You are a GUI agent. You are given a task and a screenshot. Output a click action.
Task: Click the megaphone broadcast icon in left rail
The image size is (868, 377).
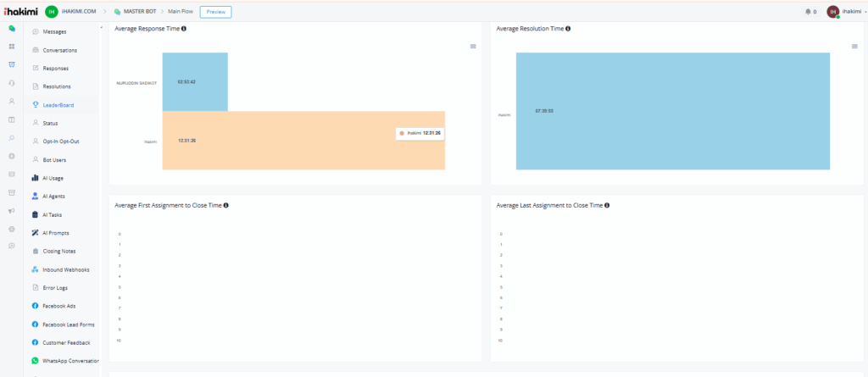pos(12,210)
